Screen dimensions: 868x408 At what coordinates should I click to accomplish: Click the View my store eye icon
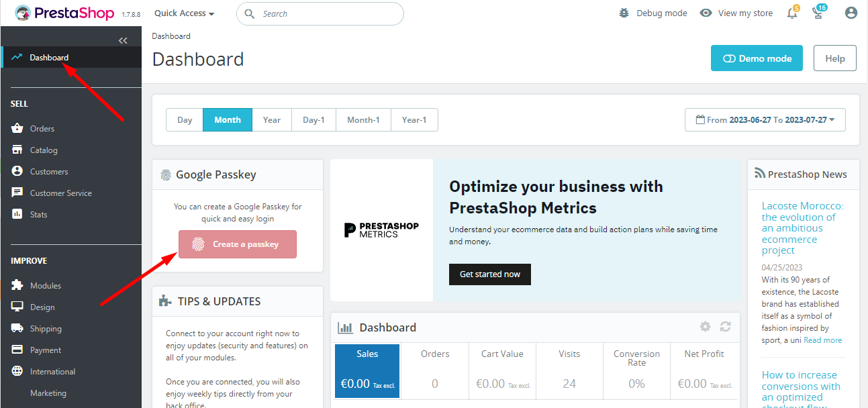click(706, 13)
